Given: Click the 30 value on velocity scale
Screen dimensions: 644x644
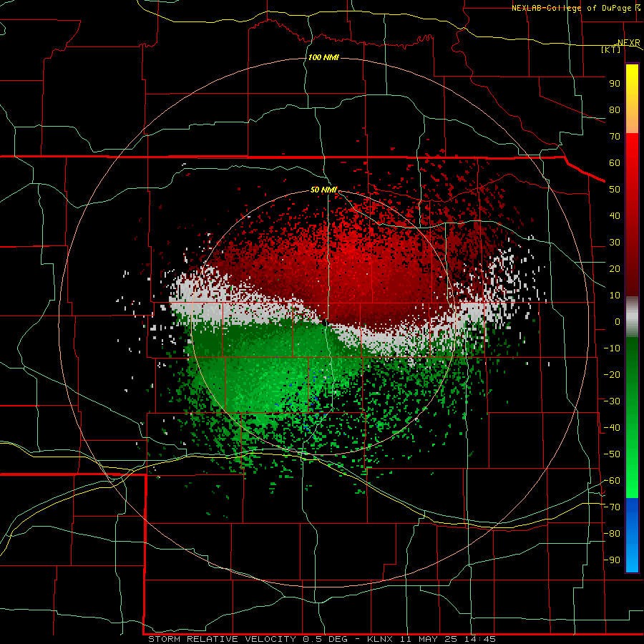Looking at the screenshot, I should tap(615, 243).
